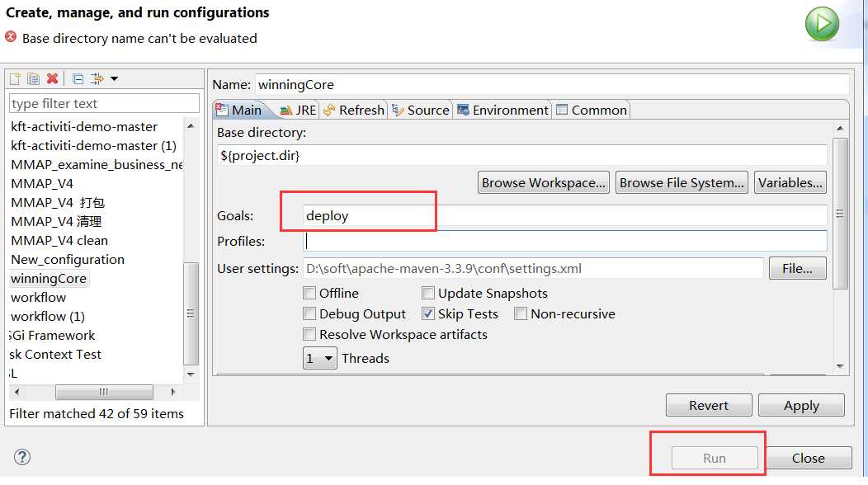The width and height of the screenshot is (868, 485).
Task: Select the MMAP_V4 打包 configuration
Action: [58, 203]
